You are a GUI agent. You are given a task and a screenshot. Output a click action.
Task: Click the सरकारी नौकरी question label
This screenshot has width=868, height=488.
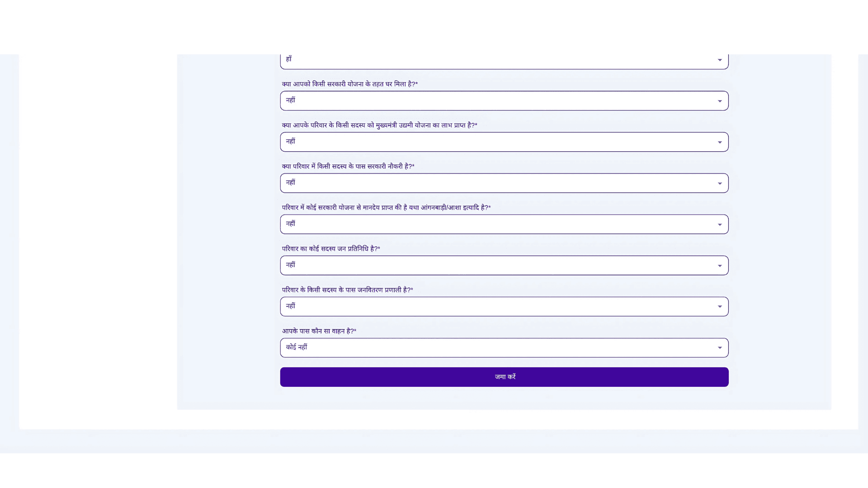click(x=348, y=166)
